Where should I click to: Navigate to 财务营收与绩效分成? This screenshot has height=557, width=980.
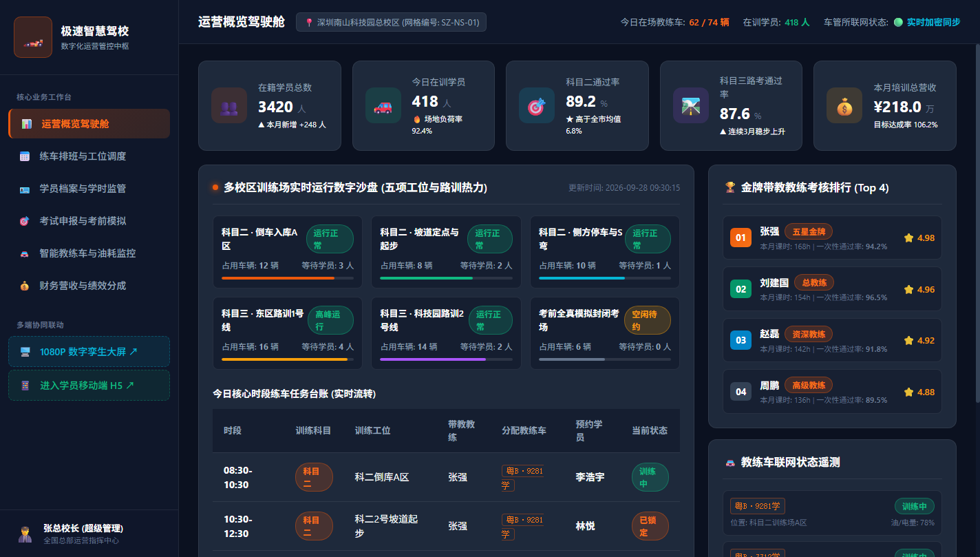point(89,286)
